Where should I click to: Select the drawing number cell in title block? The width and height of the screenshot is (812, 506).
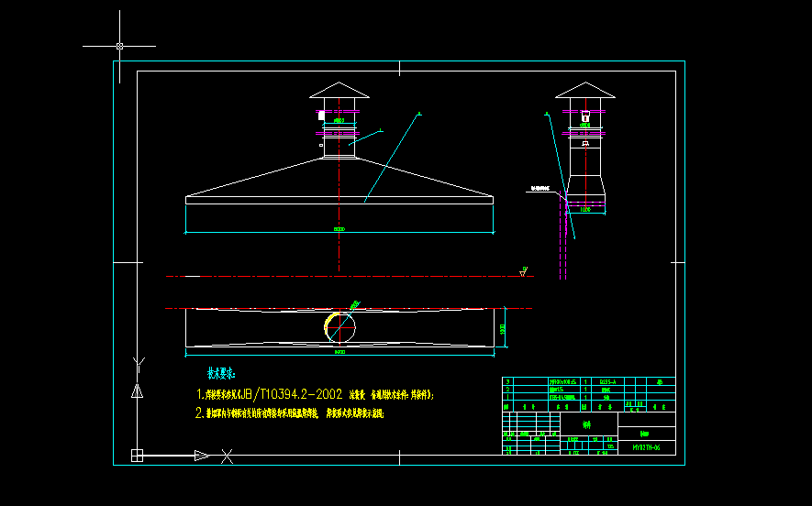point(647,447)
